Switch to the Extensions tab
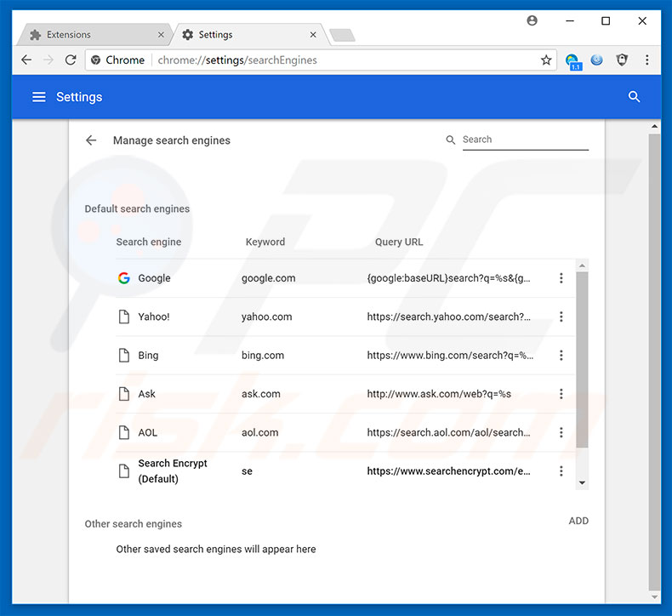The height and width of the screenshot is (616, 672). click(x=94, y=35)
